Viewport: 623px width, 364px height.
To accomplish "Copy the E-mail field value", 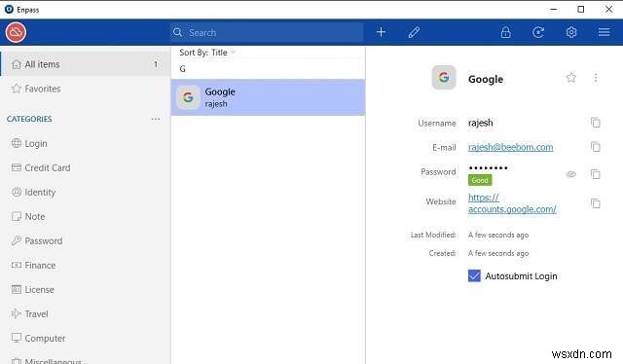I will (595, 147).
